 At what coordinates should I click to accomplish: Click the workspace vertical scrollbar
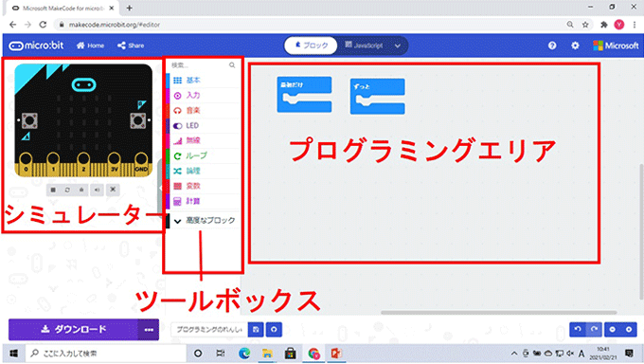641,231
